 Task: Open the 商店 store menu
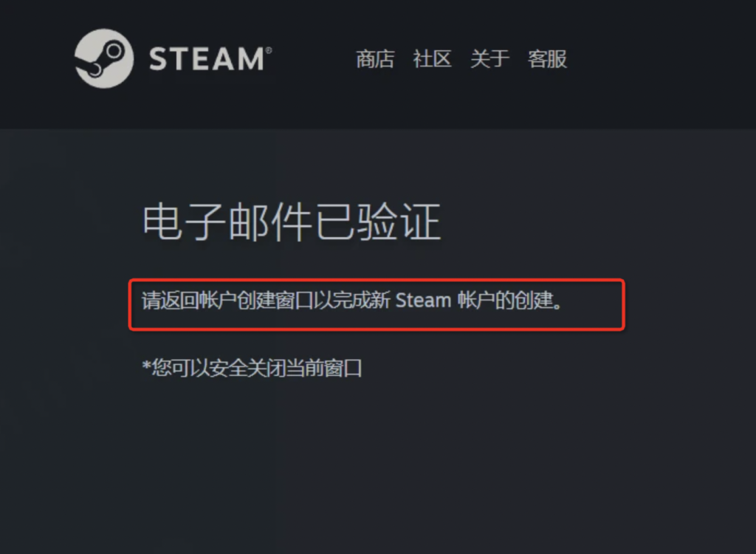[375, 59]
